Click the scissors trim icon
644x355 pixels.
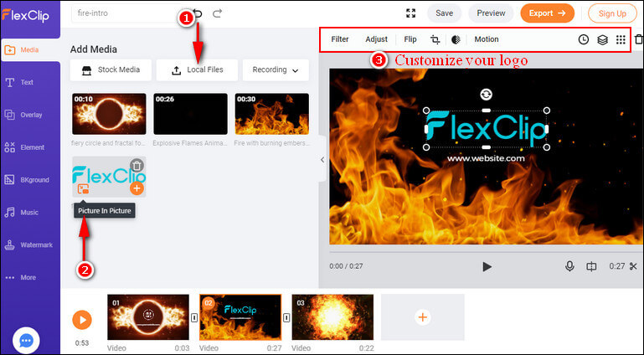(x=633, y=266)
